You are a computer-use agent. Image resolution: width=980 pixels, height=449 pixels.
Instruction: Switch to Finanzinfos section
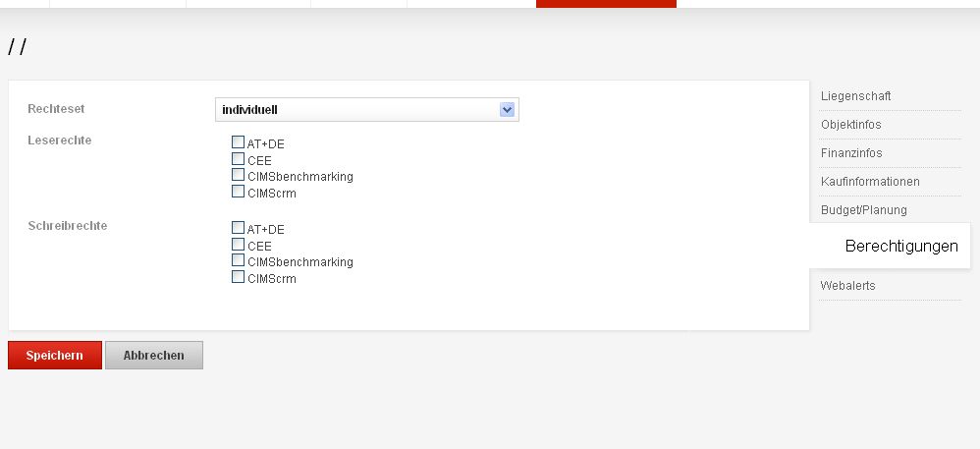click(x=851, y=153)
